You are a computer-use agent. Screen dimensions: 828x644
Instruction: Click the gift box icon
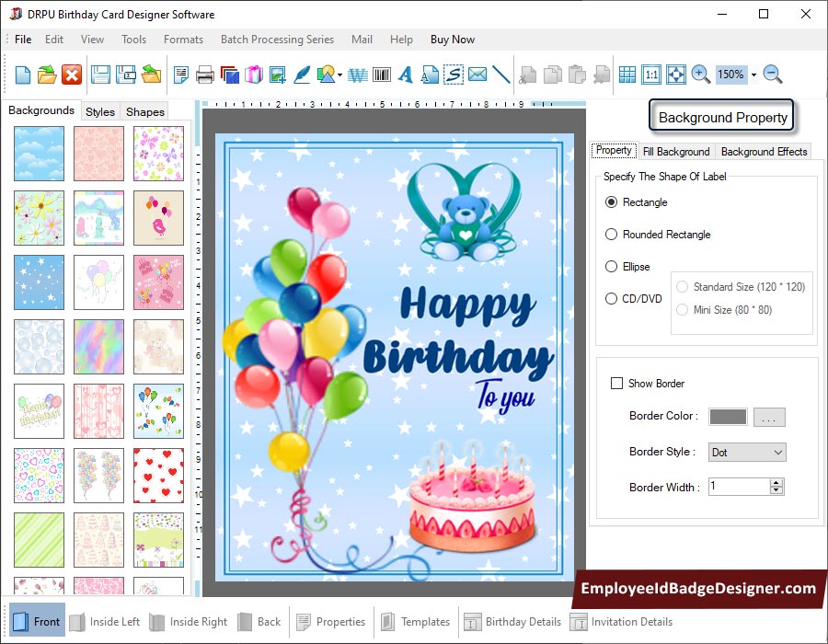coord(254,75)
